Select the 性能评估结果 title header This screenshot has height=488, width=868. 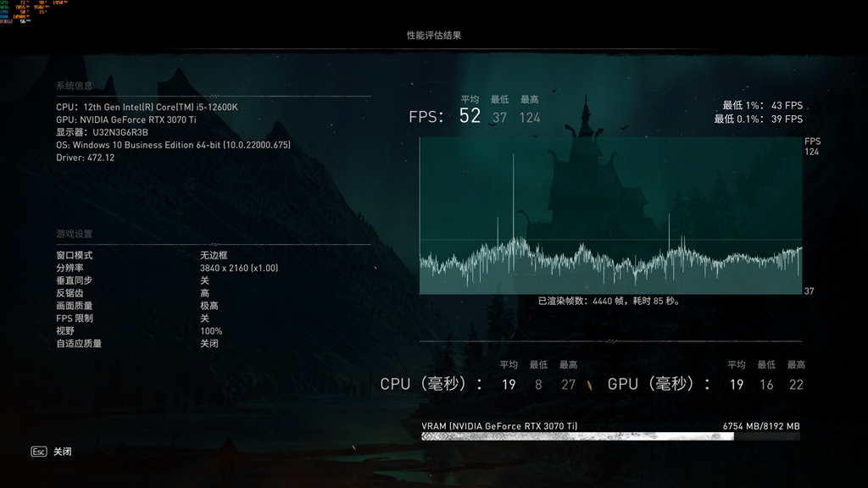(x=433, y=36)
